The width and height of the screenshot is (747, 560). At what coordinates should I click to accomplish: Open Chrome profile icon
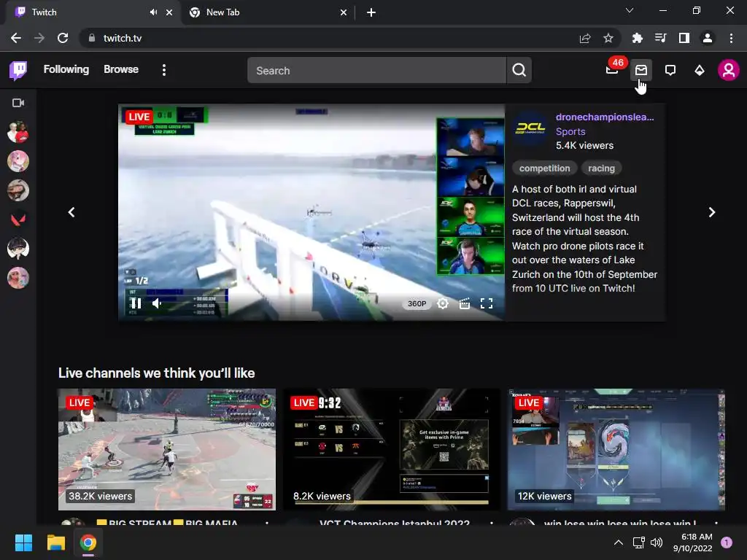pos(708,38)
